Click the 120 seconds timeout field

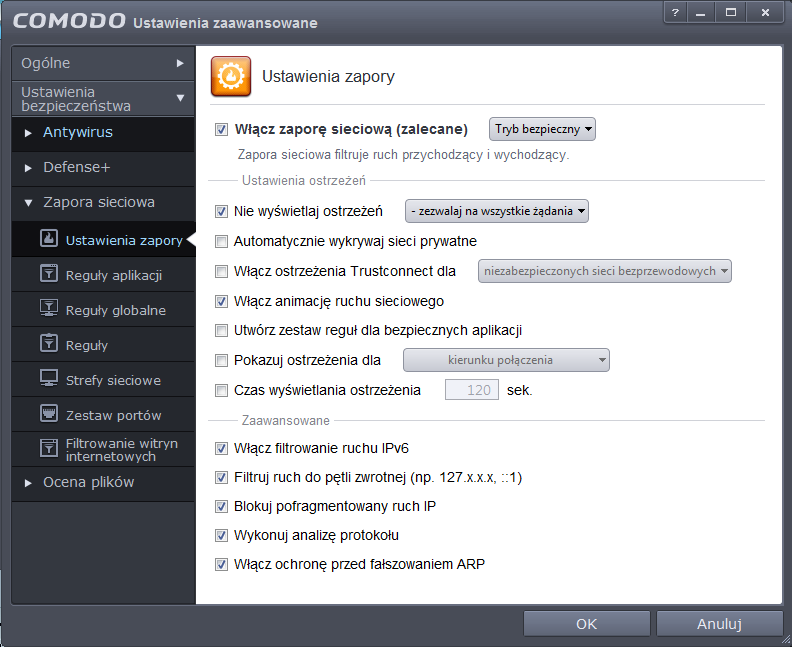pyautogui.click(x=472, y=390)
